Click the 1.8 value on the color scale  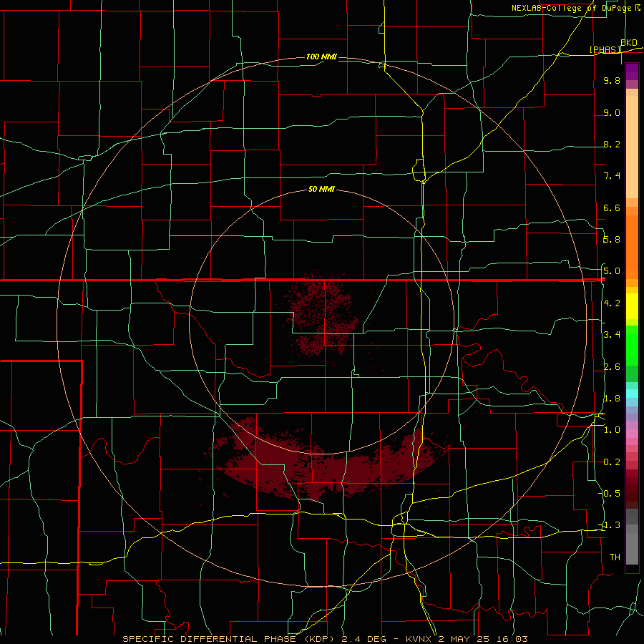[612, 399]
